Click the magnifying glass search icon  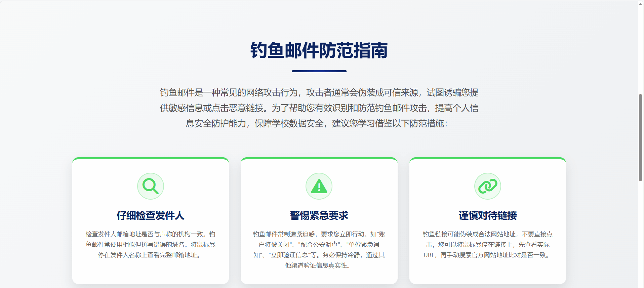click(150, 186)
